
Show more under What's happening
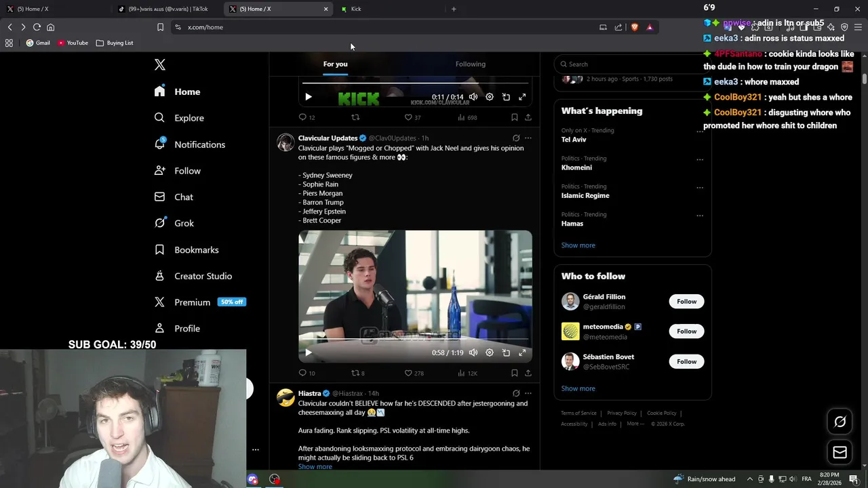578,245
